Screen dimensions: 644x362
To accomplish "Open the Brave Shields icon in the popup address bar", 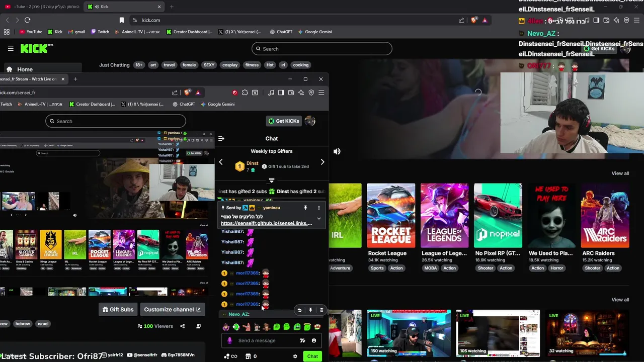I will (x=187, y=93).
